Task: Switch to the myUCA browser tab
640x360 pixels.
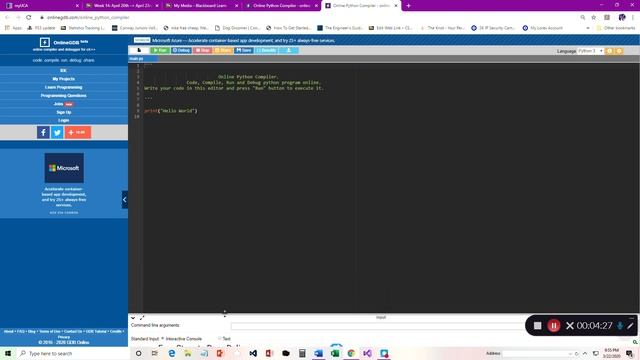Action: pos(41,6)
